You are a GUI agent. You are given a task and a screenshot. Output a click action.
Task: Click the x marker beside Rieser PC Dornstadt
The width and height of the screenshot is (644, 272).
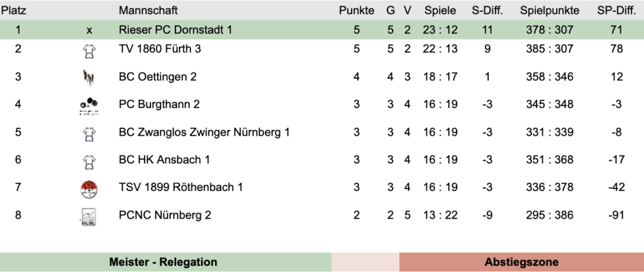[89, 30]
